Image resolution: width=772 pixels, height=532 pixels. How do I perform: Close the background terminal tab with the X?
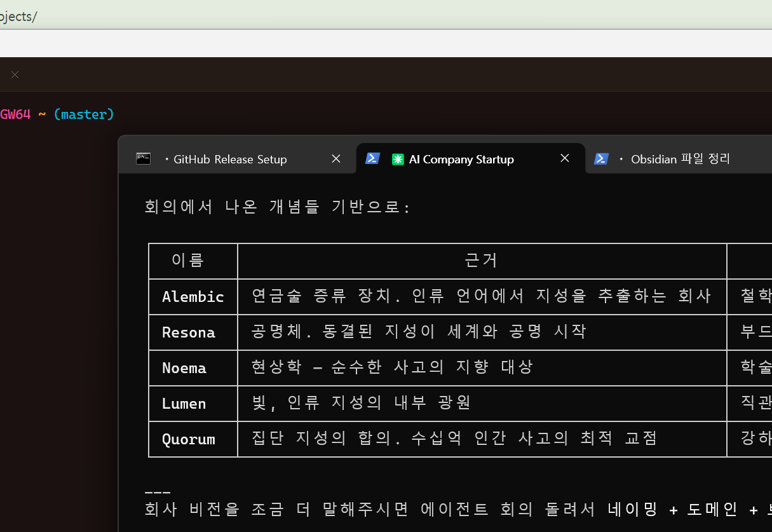[15, 75]
